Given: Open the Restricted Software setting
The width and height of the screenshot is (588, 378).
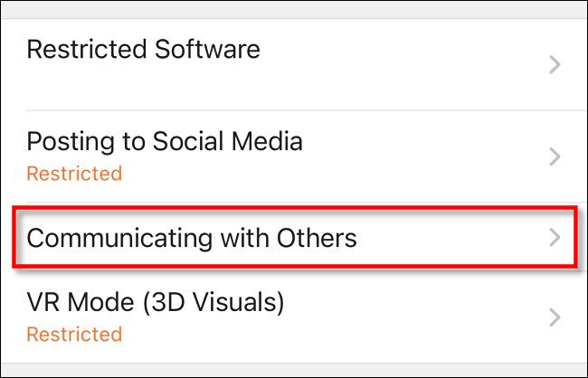Looking at the screenshot, I should click(143, 49).
